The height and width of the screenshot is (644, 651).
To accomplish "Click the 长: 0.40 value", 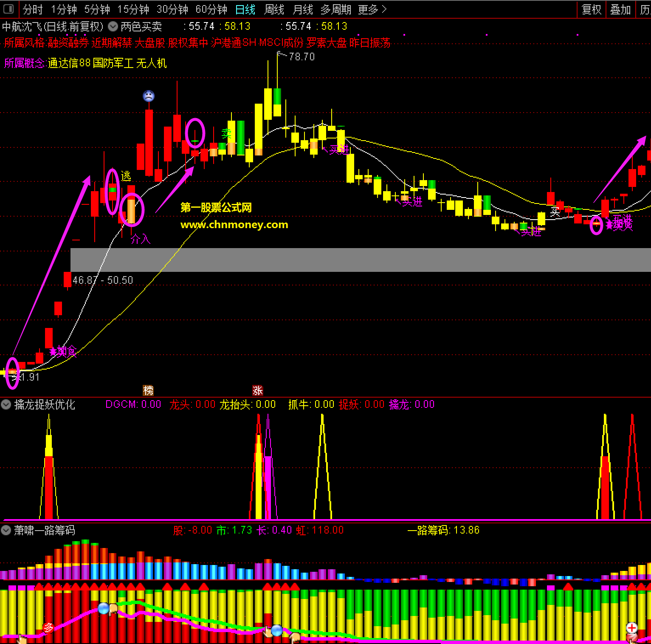I will (x=274, y=530).
